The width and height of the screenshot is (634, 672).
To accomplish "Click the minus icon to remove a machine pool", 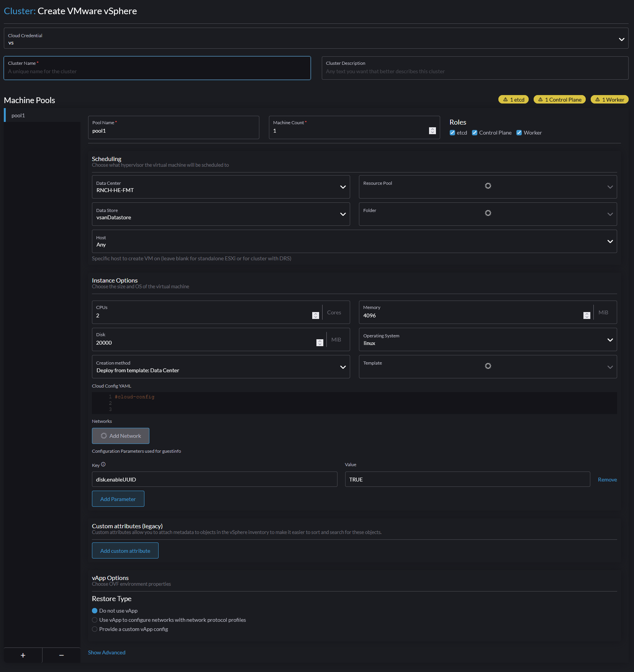I will 61,655.
